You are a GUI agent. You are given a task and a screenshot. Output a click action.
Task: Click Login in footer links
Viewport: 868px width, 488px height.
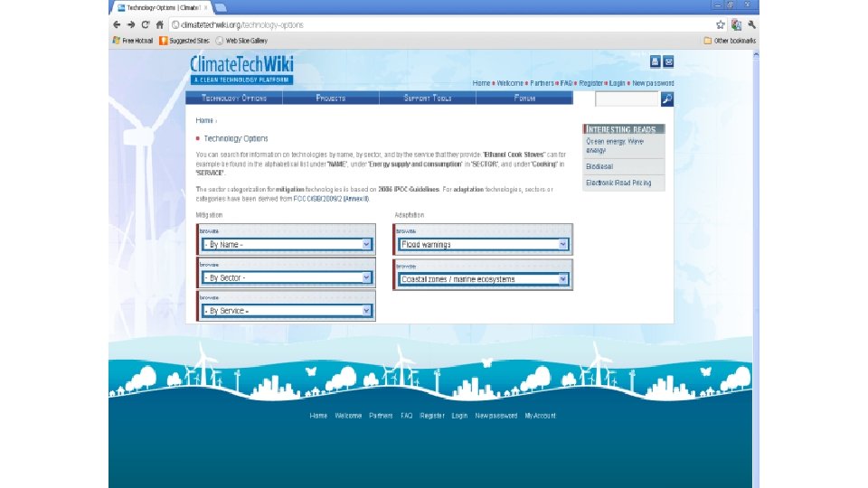click(459, 416)
